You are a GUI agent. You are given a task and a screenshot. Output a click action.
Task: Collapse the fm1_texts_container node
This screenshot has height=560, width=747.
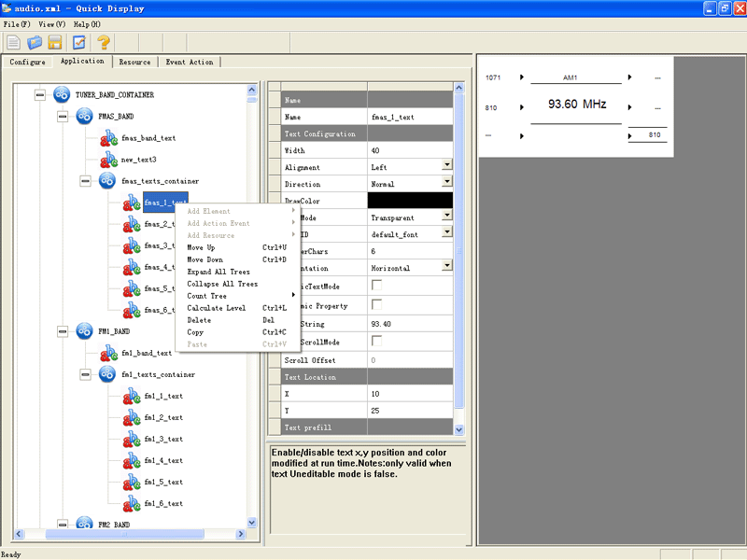[x=84, y=374]
